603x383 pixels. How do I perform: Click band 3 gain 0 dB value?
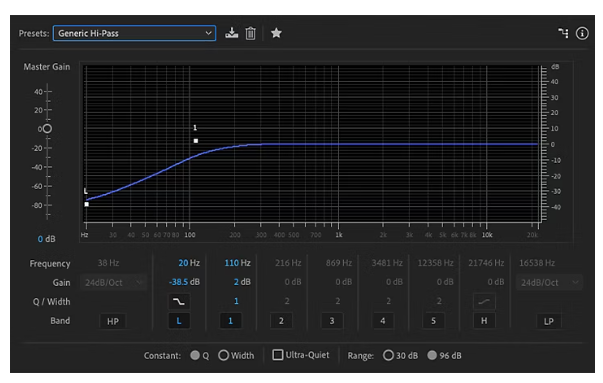tap(343, 282)
